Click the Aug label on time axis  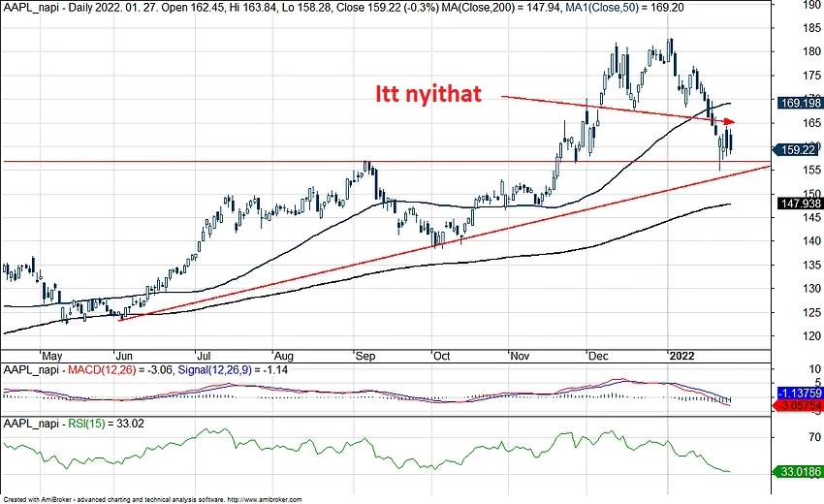(x=284, y=356)
